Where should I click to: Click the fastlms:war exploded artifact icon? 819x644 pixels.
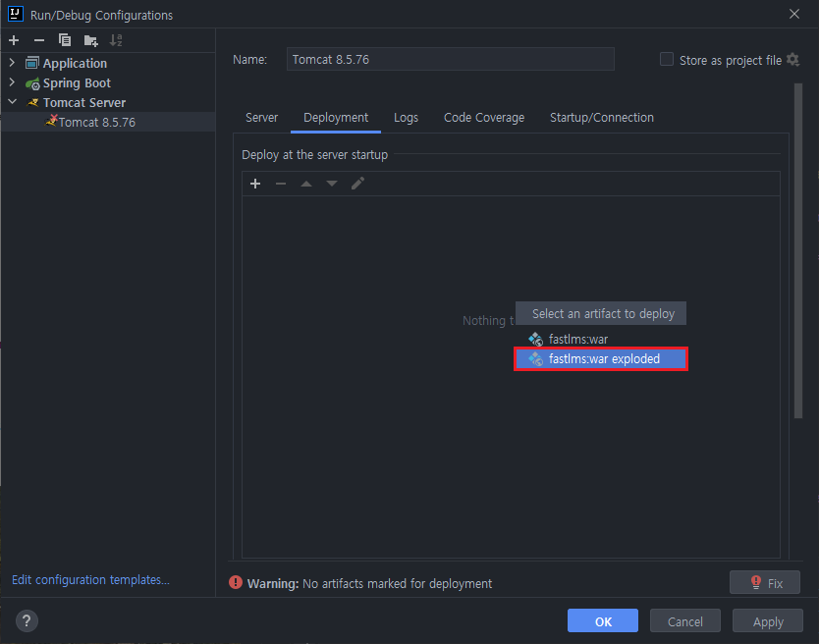tap(536, 359)
